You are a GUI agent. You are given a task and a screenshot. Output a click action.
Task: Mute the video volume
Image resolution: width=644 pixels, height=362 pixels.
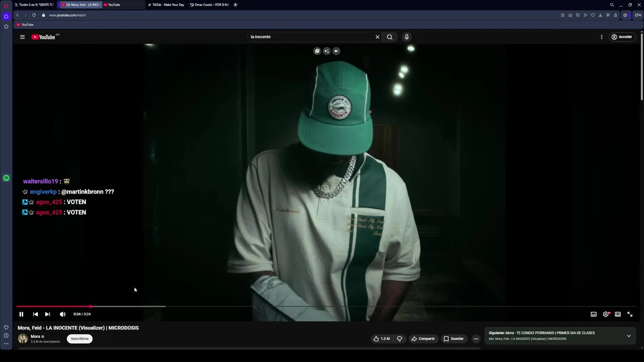coord(62,314)
